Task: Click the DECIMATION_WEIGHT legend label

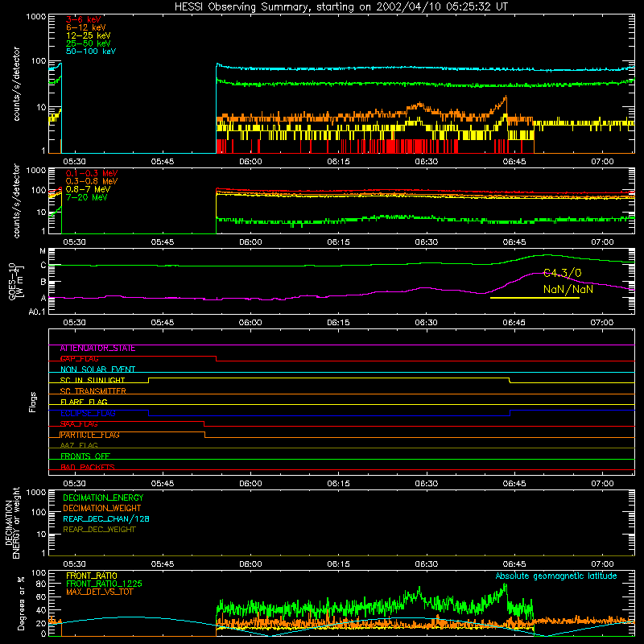Action: click(x=102, y=509)
